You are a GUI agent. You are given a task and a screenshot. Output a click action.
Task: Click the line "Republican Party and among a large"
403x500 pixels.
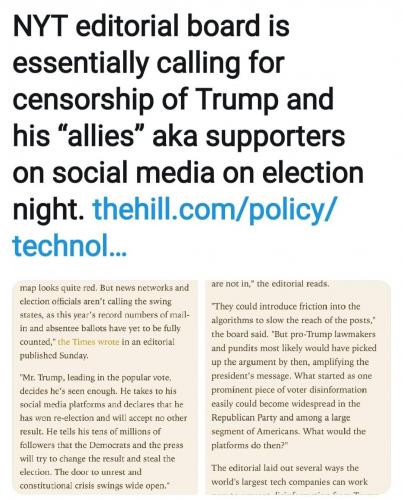click(x=281, y=418)
